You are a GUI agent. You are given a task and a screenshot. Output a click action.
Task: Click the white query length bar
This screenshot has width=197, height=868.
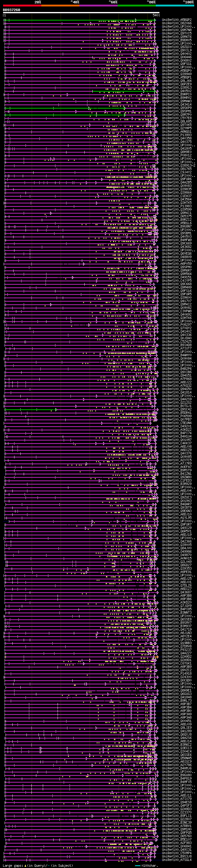pyautogui.click(x=81, y=13)
